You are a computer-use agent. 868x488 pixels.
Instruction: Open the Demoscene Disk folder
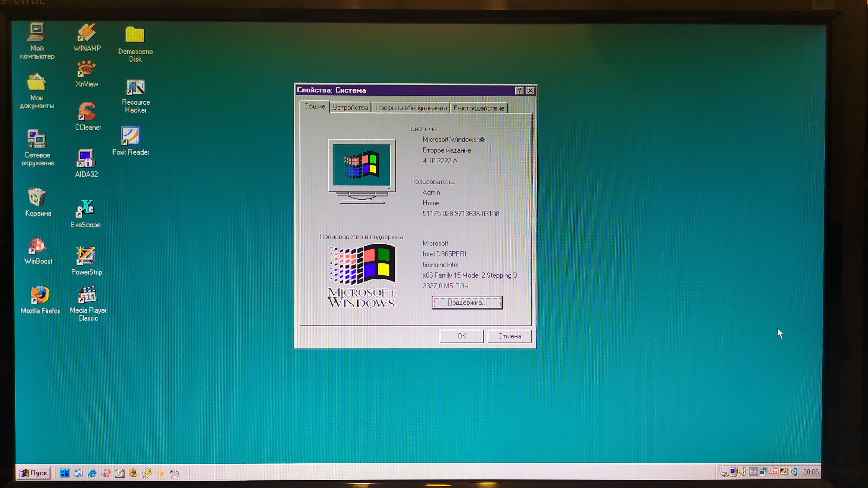[x=135, y=44]
